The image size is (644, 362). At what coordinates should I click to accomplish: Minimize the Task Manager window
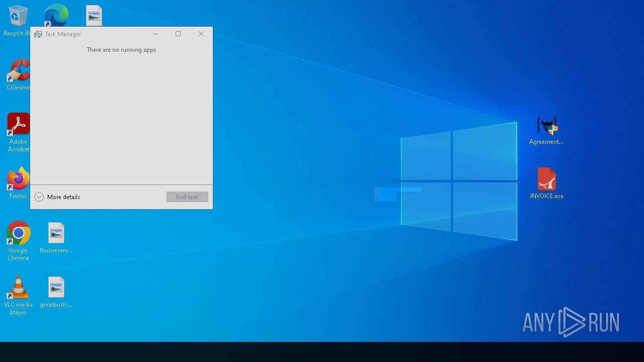pyautogui.click(x=155, y=34)
